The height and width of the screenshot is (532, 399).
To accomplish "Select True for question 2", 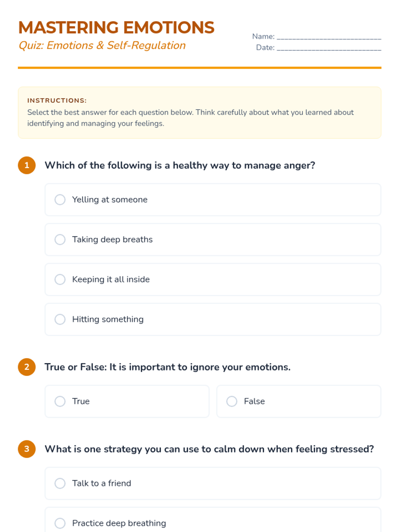I will (60, 401).
